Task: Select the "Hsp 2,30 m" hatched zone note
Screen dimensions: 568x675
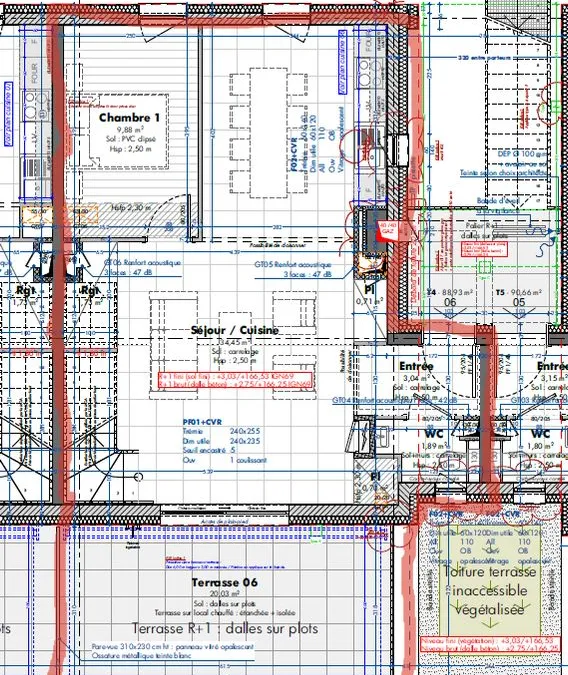Action: tap(131, 207)
